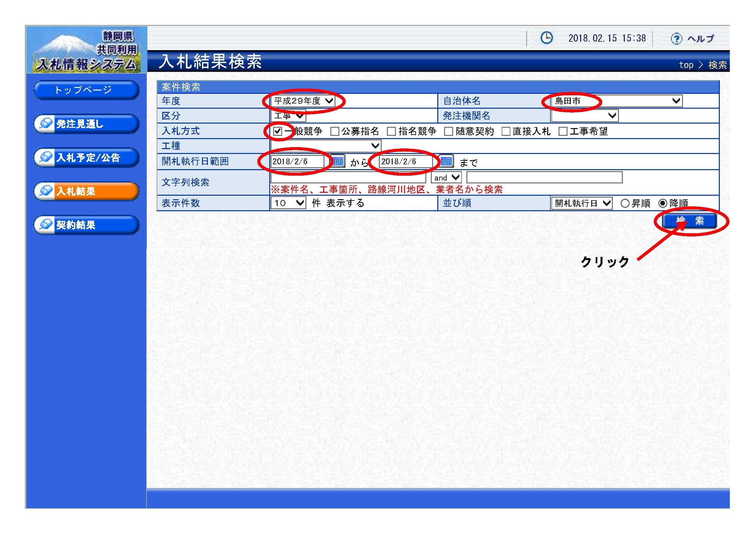Image resolution: width=756 pixels, height=535 pixels.
Task: Click the top breadcrumb link
Action: 686,65
